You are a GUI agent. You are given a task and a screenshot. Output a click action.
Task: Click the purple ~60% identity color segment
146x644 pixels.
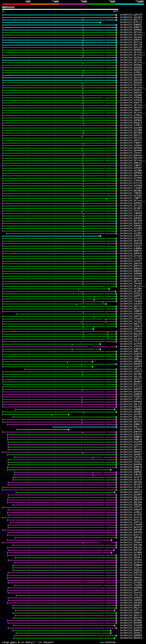(x=73, y=4)
